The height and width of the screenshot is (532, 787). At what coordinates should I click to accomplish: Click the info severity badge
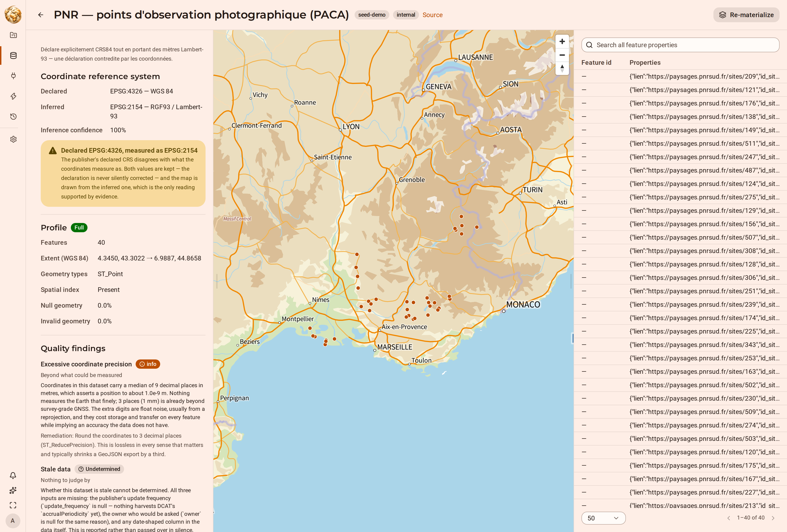coord(148,364)
